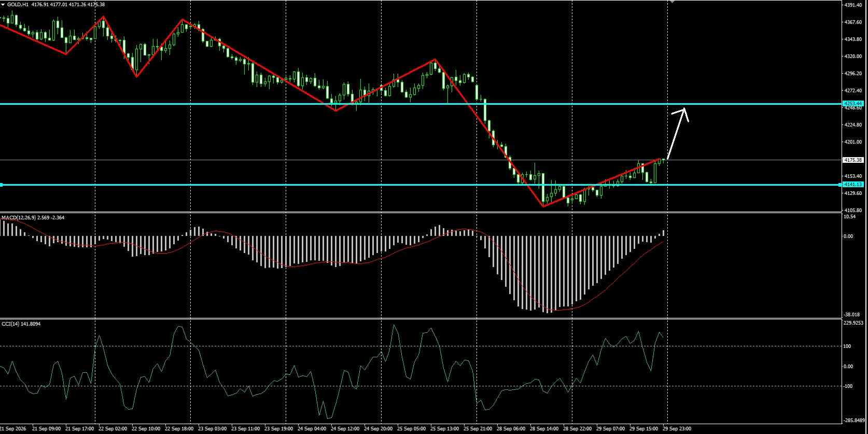Click the CCI scale value -285.8489
This screenshot has width=868, height=434.
pos(854,421)
